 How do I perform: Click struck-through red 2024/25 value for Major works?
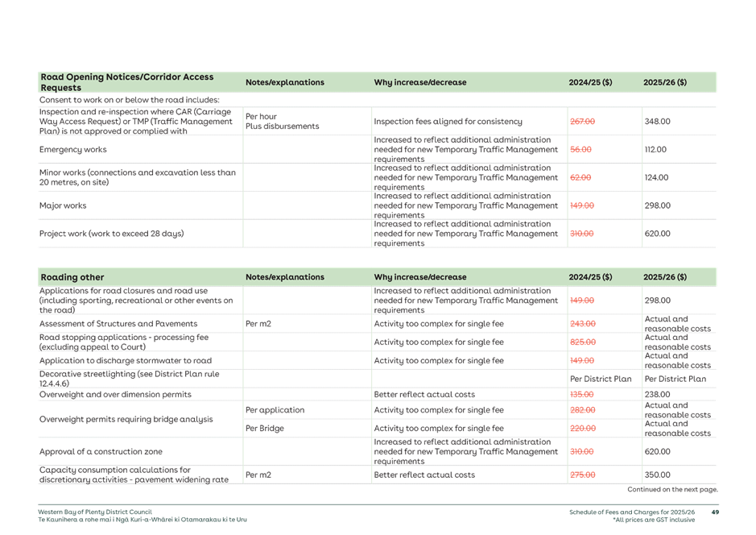coord(581,205)
